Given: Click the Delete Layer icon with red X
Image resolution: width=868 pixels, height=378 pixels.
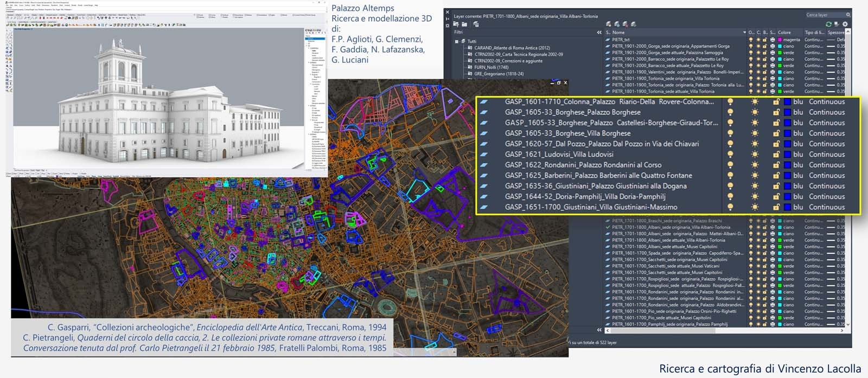Looking at the screenshot, I should point(625,24).
